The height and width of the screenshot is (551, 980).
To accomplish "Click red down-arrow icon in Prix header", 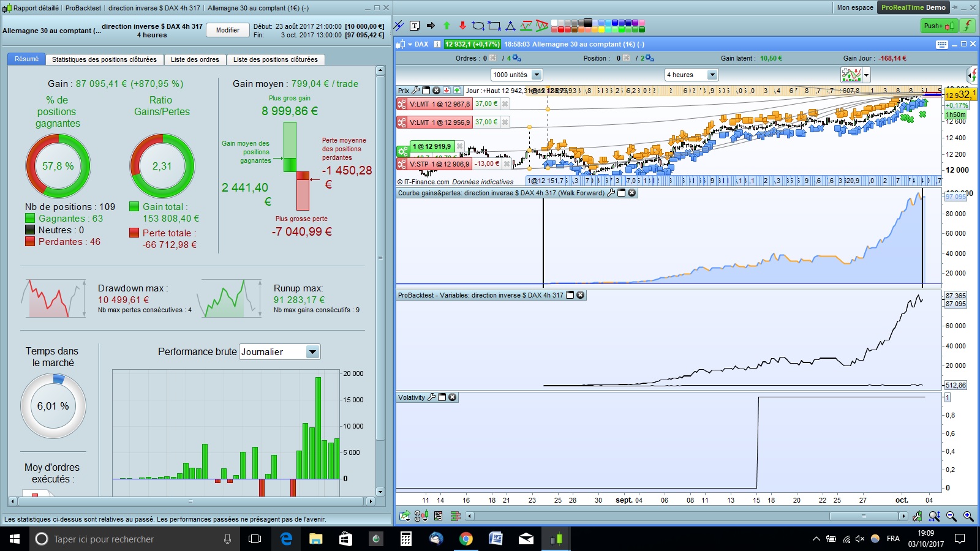I will click(447, 91).
